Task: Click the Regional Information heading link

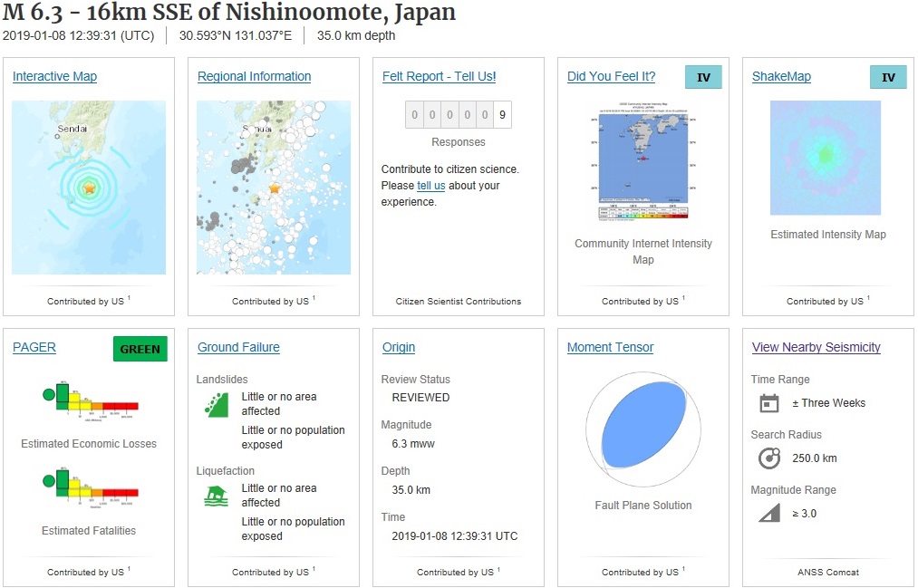Action: click(x=254, y=77)
